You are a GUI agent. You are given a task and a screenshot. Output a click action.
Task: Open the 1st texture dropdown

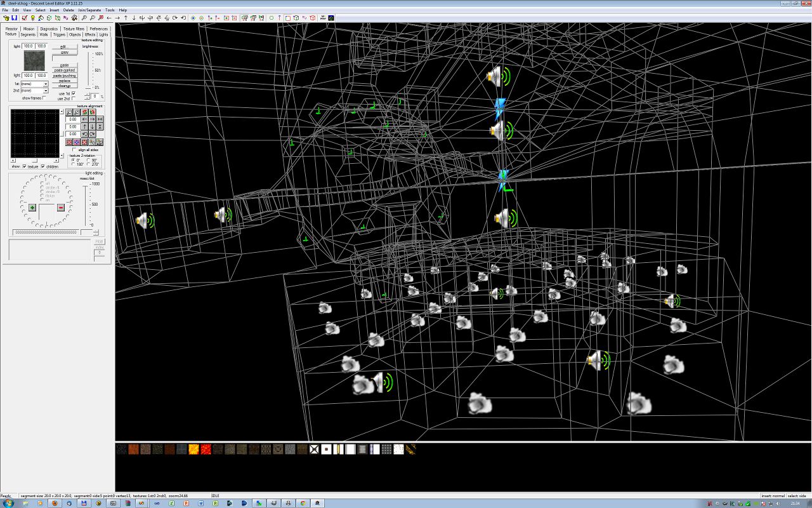coord(46,84)
